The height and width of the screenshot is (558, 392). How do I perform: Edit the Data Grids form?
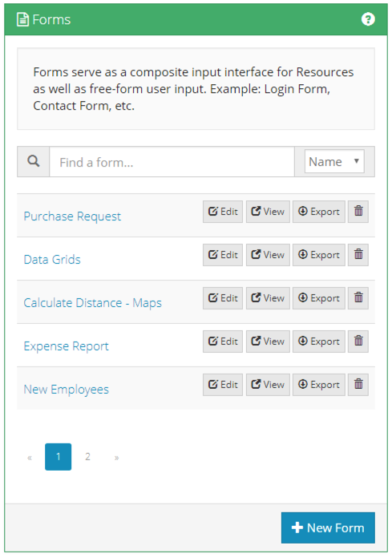tap(223, 255)
